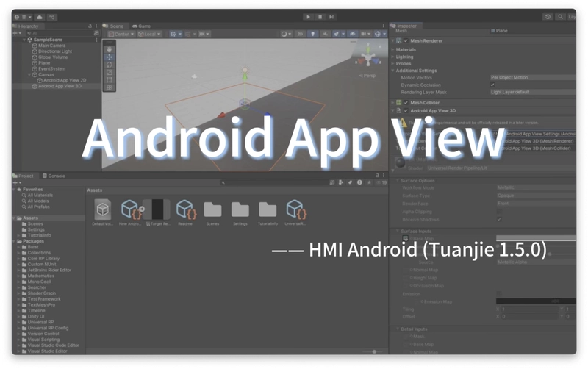Image resolution: width=588 pixels, height=369 pixels.
Task: Toggle the Mesh Collider enabled checkbox
Action: [x=406, y=103]
